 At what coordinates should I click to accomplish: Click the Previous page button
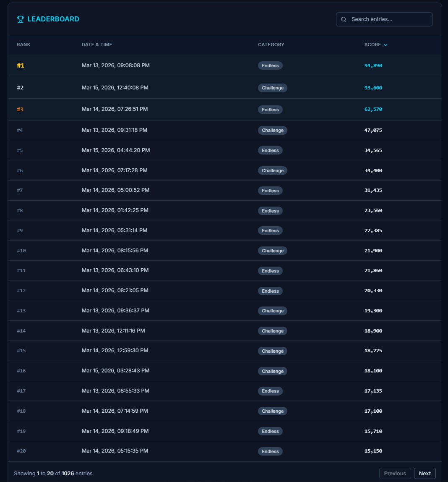click(395, 474)
